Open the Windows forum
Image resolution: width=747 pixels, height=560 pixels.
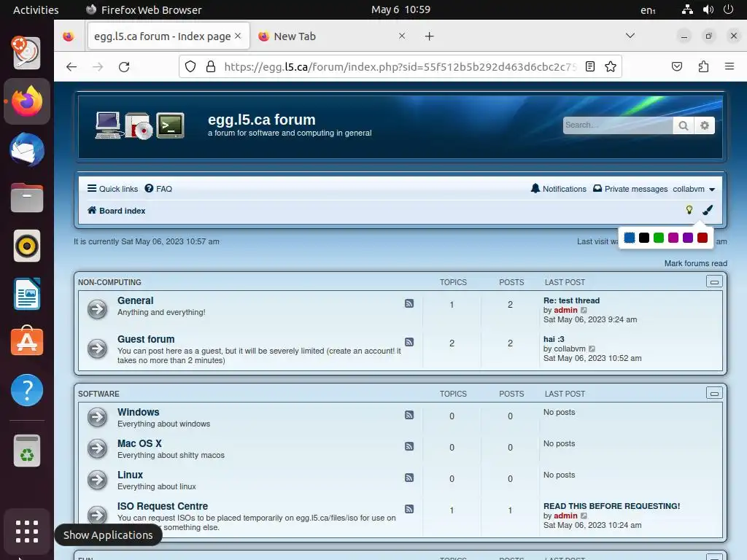click(x=138, y=412)
